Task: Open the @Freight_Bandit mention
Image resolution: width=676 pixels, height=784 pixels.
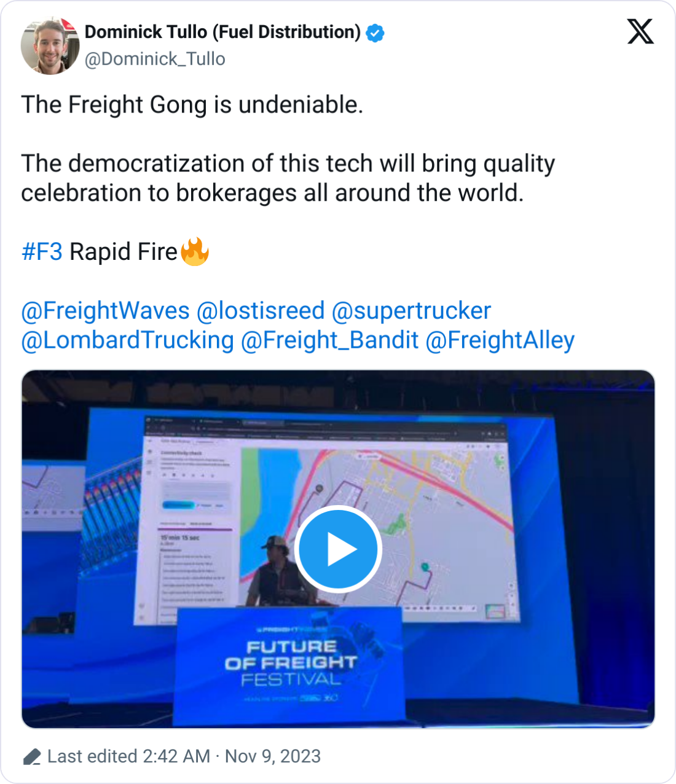Action: 329,340
